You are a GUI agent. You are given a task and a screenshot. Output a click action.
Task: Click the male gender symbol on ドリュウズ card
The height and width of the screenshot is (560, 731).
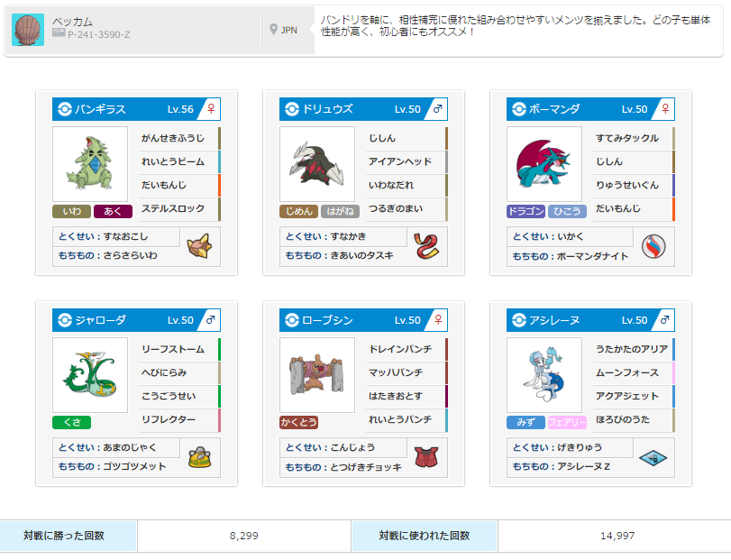tap(438, 108)
